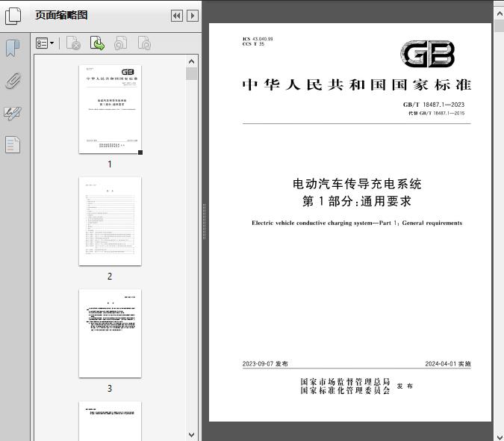The width and height of the screenshot is (504, 441).
Task: Click the thumbnail panel scroll up arrow
Action: pos(192,61)
